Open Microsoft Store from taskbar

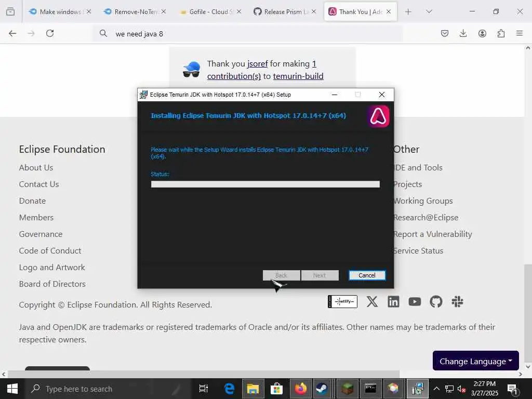tap(276, 389)
